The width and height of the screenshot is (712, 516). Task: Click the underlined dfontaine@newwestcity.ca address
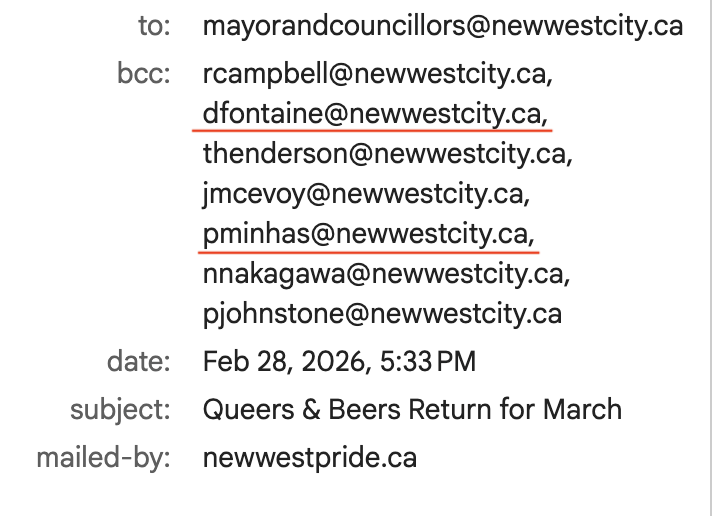pos(375,114)
